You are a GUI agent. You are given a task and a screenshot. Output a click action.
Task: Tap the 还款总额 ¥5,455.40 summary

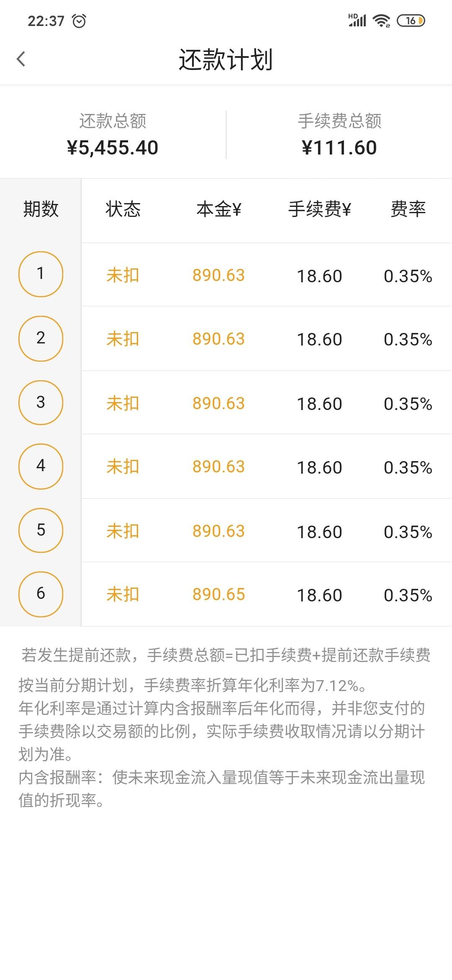[113, 135]
